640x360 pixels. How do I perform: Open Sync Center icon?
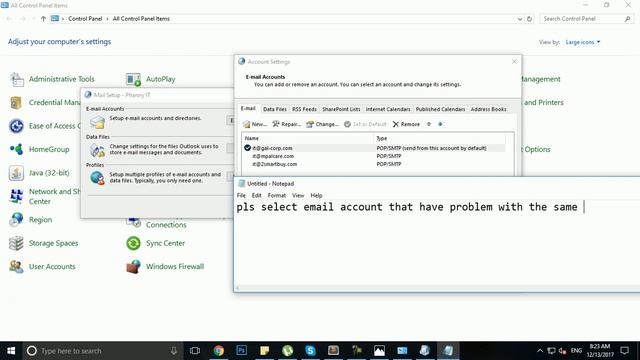point(133,243)
